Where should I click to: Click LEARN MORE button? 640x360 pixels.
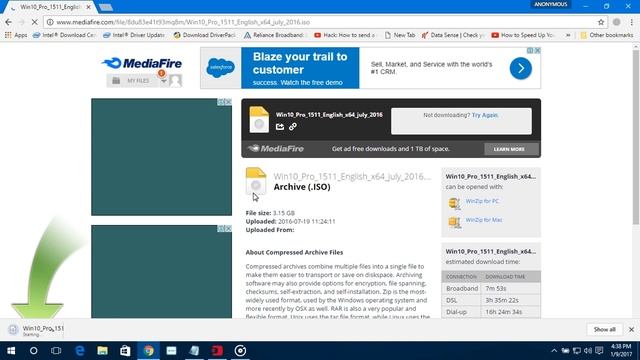(509, 149)
